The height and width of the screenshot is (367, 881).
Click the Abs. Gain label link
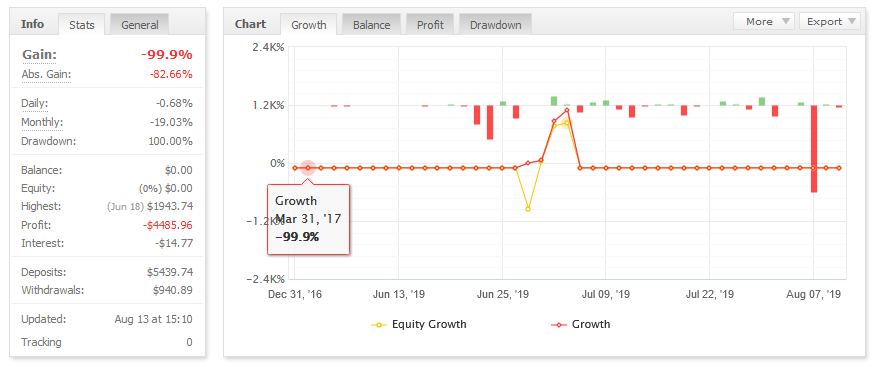point(46,75)
